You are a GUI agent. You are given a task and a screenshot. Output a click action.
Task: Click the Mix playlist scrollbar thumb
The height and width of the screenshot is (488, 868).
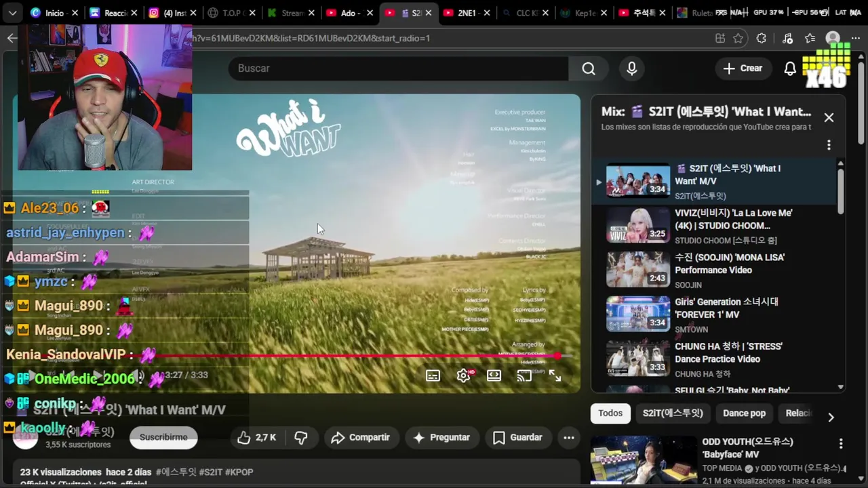pos(841,190)
